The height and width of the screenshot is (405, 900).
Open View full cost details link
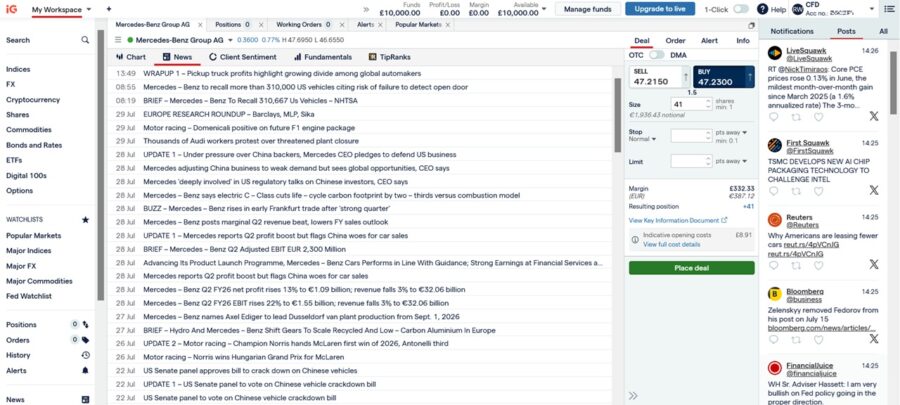[x=671, y=244]
